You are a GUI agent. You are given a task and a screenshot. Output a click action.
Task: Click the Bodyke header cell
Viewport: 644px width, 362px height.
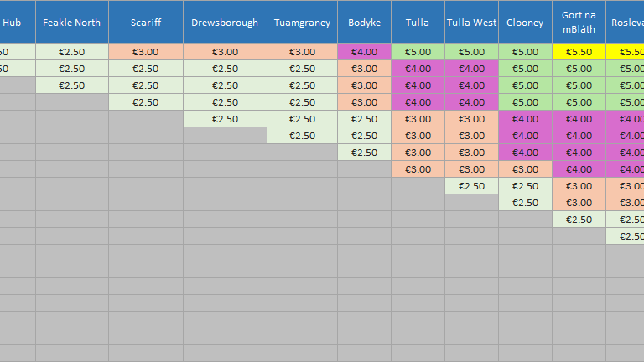click(364, 22)
